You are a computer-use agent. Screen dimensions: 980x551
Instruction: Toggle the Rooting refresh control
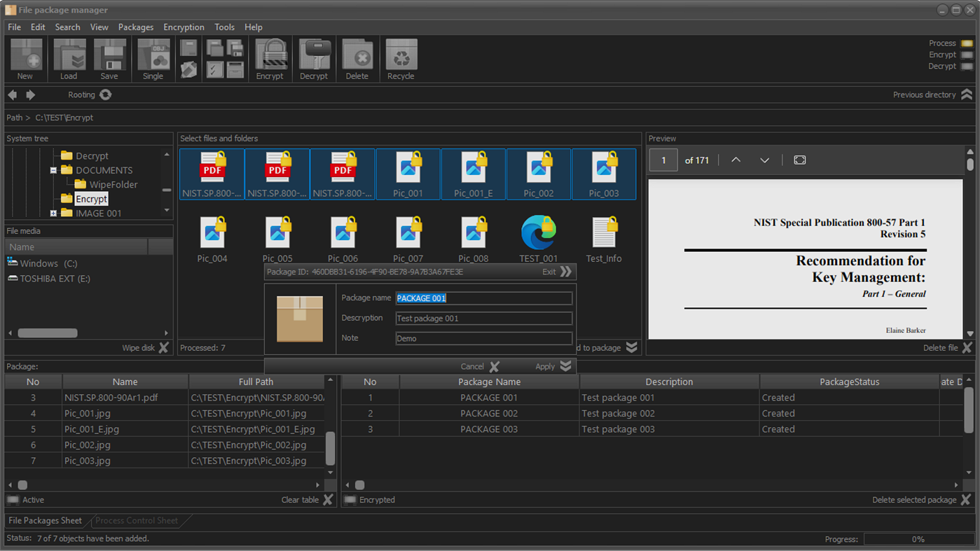coord(105,95)
